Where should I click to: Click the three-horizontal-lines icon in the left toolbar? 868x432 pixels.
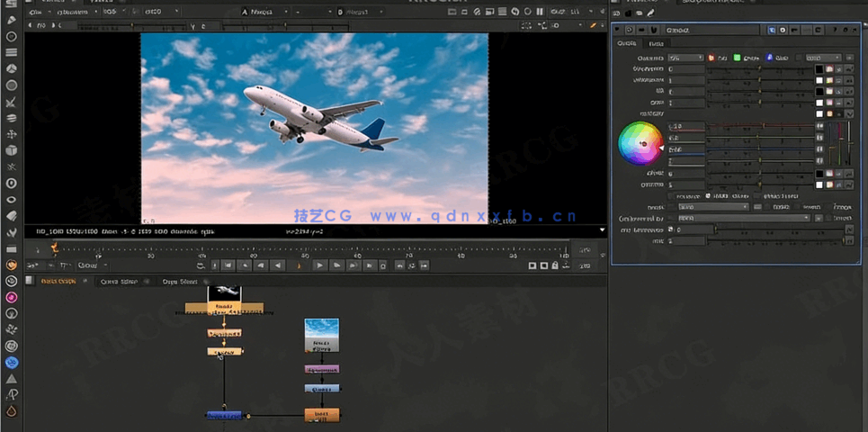(x=11, y=52)
